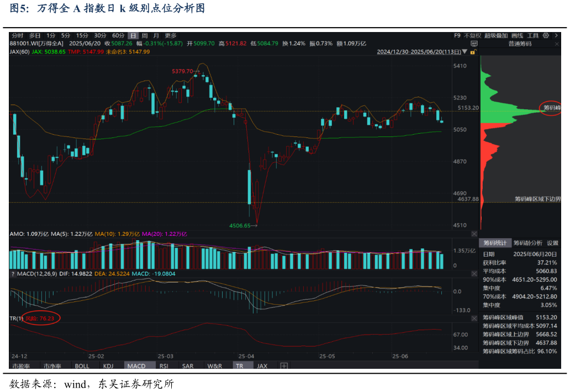Click the 超级叠加 button

(x=496, y=35)
